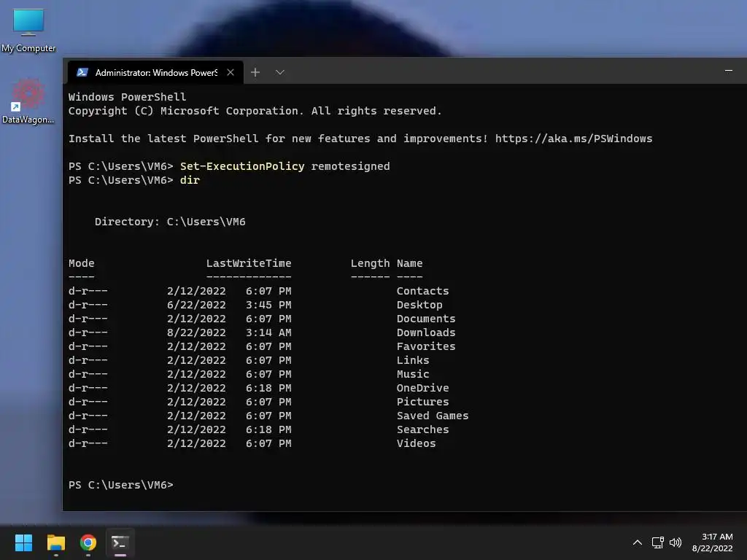Minimize the terminal window
This screenshot has height=560, width=747.
pyautogui.click(x=729, y=71)
